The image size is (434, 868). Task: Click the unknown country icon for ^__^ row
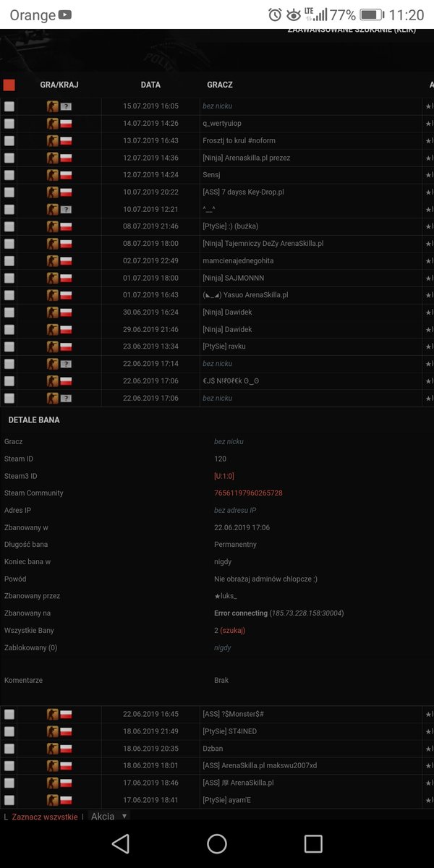coord(66,210)
